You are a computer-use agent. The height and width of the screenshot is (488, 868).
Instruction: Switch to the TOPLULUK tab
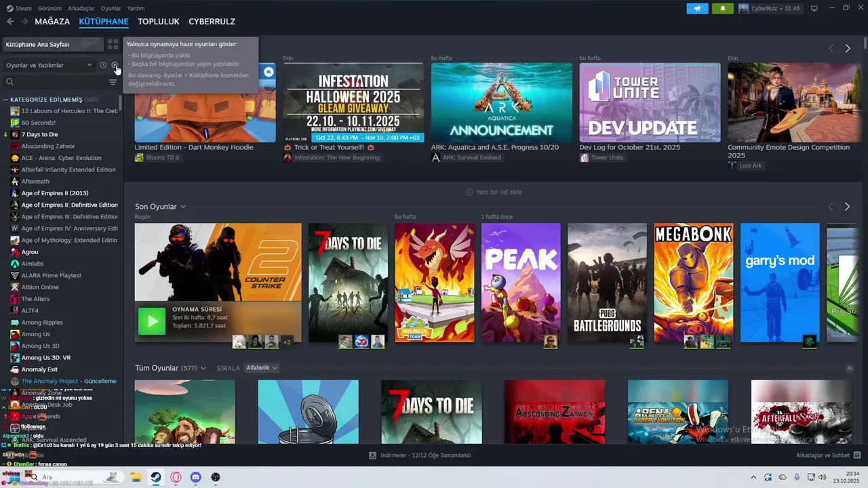[x=159, y=22]
